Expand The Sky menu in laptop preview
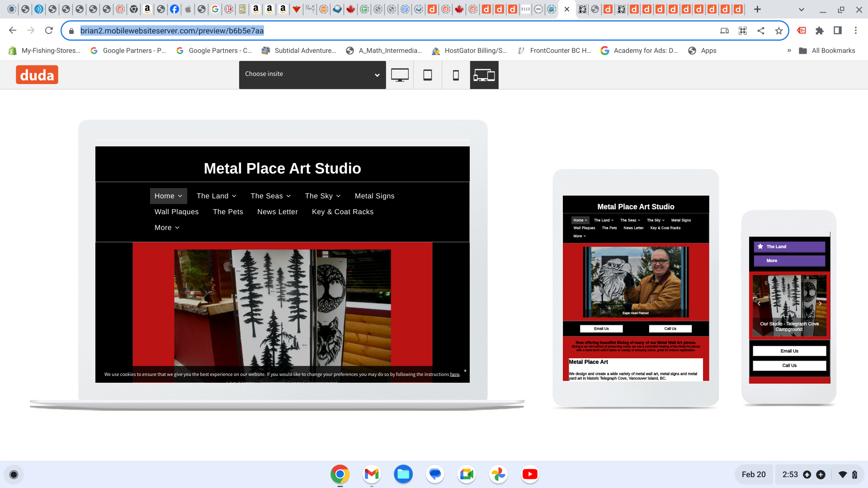The height and width of the screenshot is (488, 868). tap(323, 196)
